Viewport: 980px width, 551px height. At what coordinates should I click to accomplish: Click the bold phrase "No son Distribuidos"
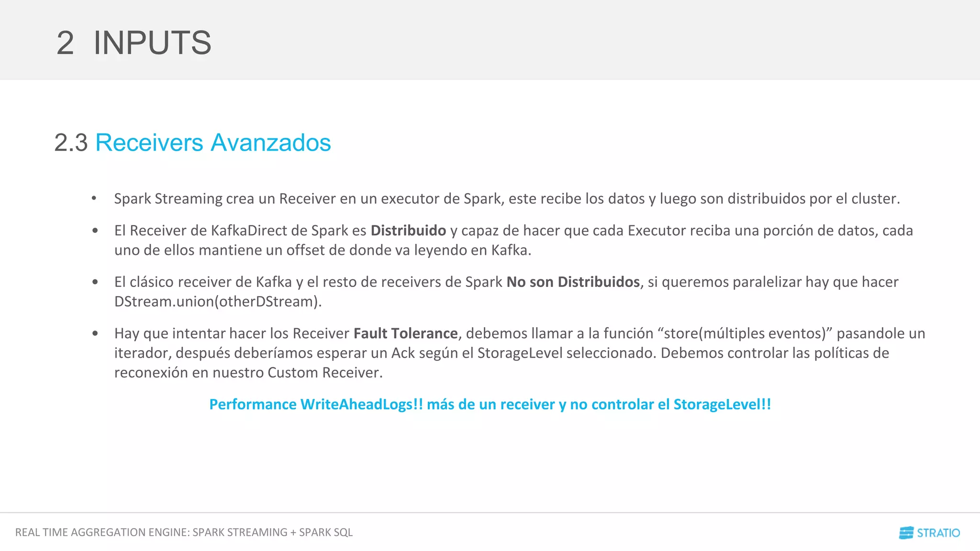573,282
